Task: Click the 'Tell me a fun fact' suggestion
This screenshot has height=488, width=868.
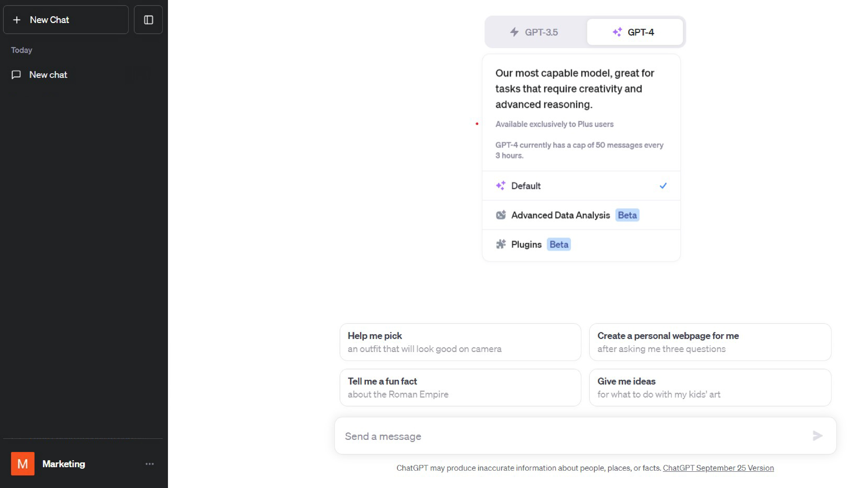Action: [460, 387]
